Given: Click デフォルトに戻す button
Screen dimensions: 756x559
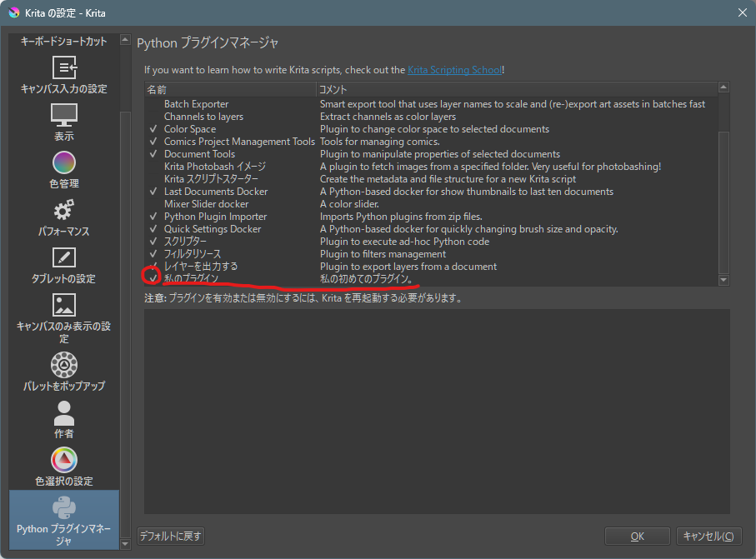Looking at the screenshot, I should (171, 537).
